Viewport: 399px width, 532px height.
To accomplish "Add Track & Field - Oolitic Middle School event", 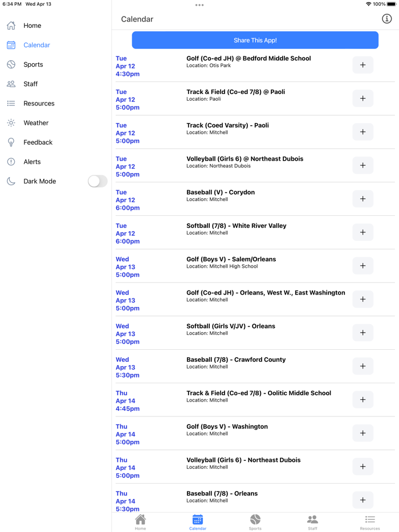I will click(363, 400).
